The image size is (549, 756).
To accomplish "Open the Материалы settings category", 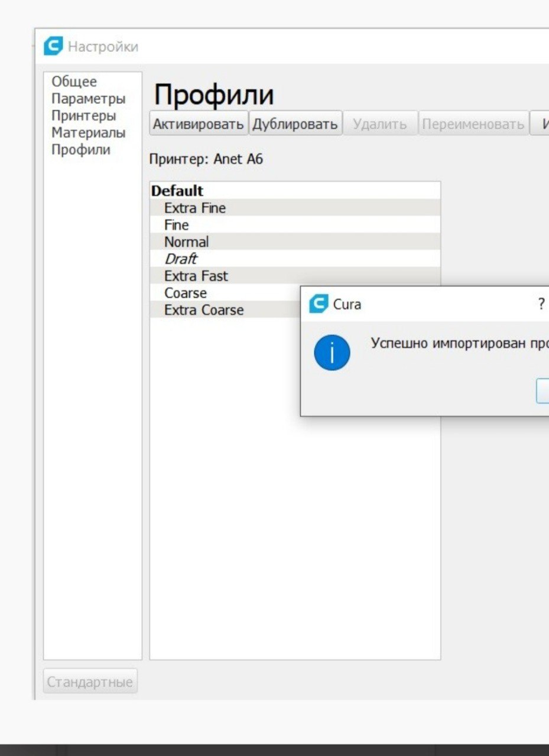I will click(89, 133).
